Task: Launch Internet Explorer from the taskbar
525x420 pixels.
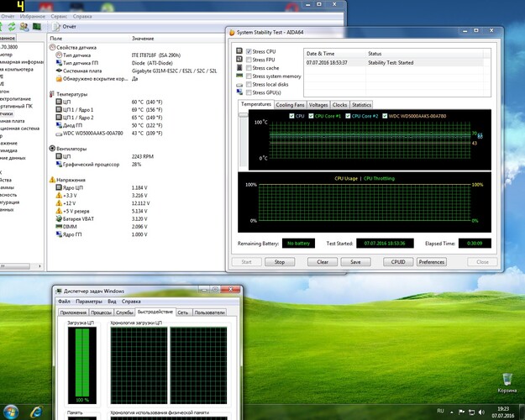Action: tap(36, 412)
